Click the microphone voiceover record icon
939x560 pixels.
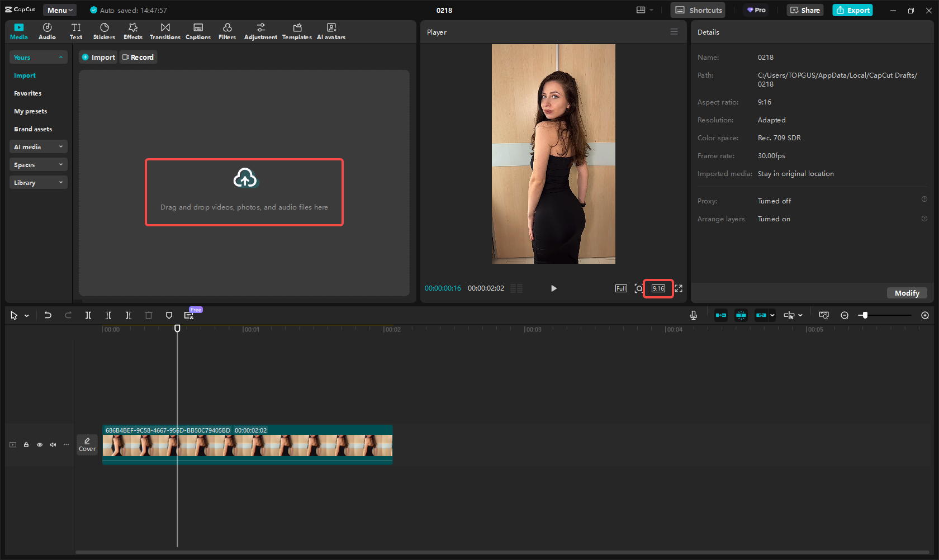[693, 315]
